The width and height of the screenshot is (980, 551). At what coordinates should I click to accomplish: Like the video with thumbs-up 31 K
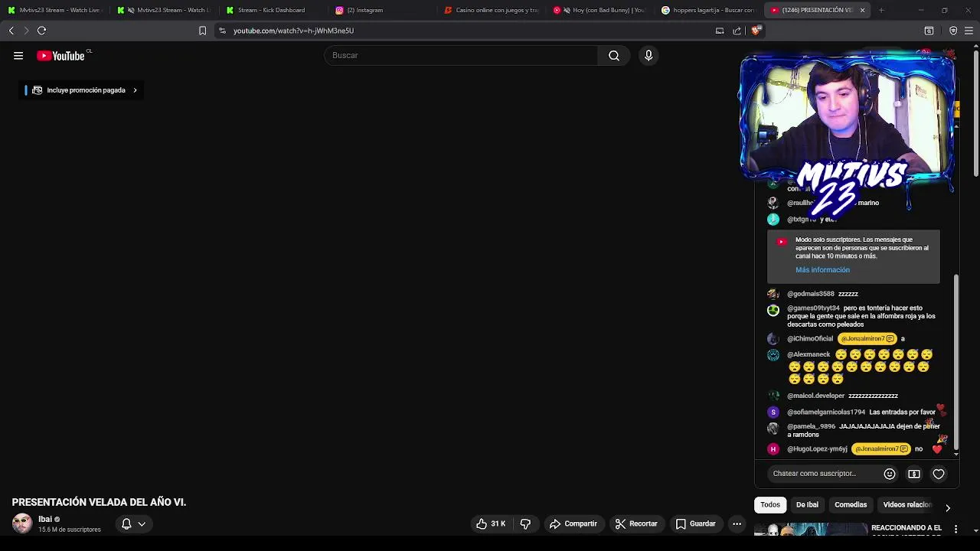tap(491, 523)
